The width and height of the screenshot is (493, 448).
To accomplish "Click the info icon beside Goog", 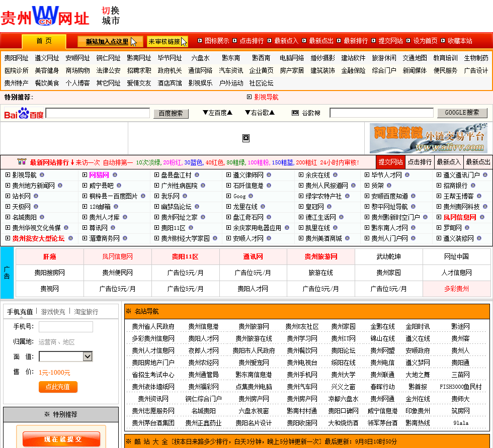I will (251, 196).
